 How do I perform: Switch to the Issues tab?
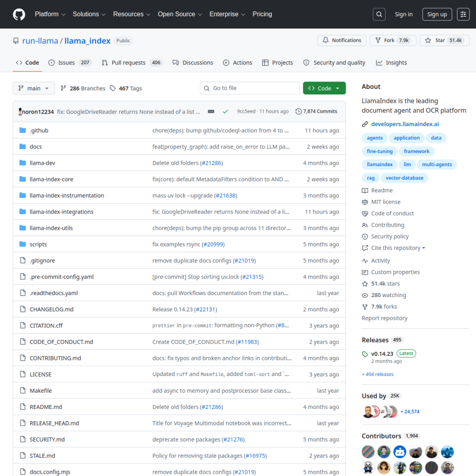[70, 63]
